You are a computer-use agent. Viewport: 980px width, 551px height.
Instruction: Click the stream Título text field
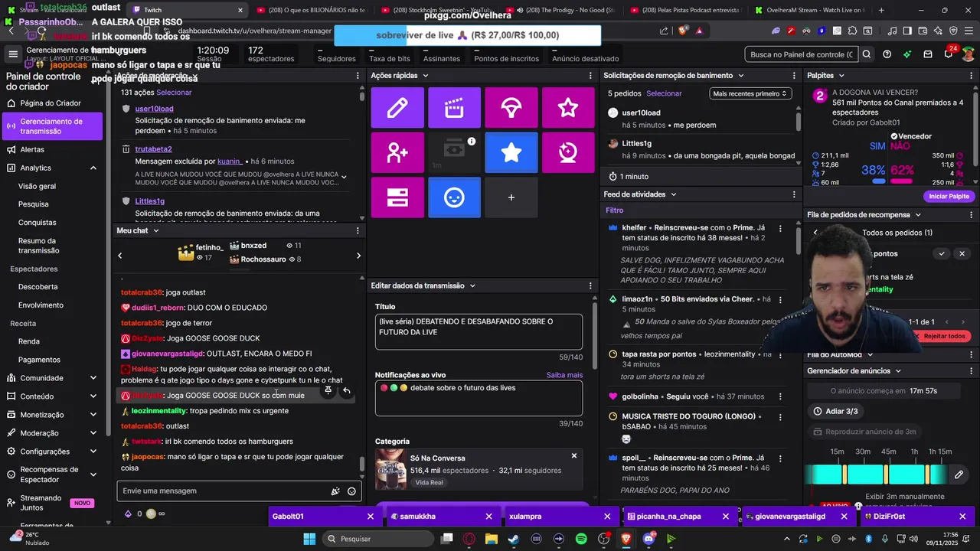point(479,332)
